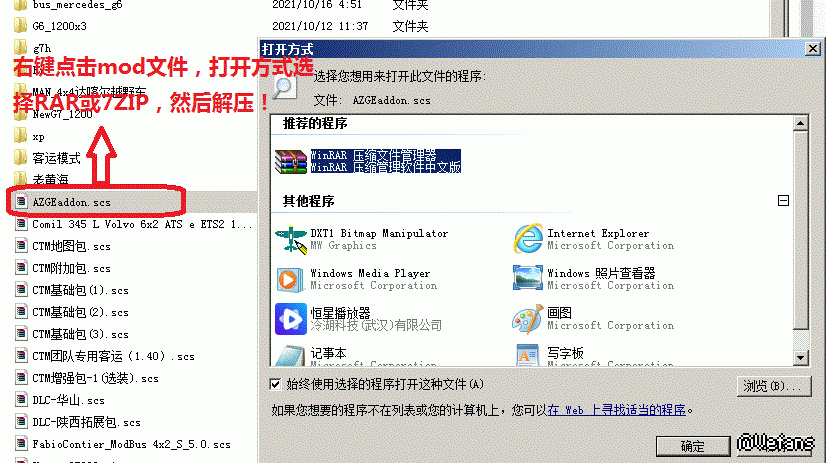The width and height of the screenshot is (826, 463).
Task: Select the G6_1200x3 folder name
Action: [60, 26]
